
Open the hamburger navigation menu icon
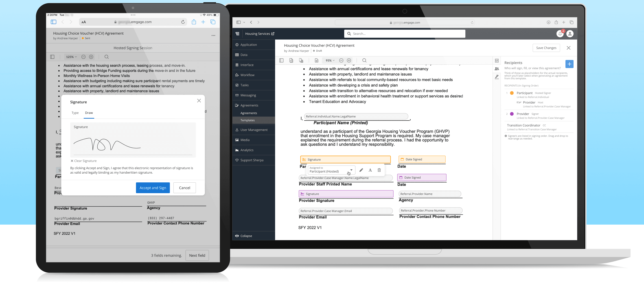coord(237,34)
